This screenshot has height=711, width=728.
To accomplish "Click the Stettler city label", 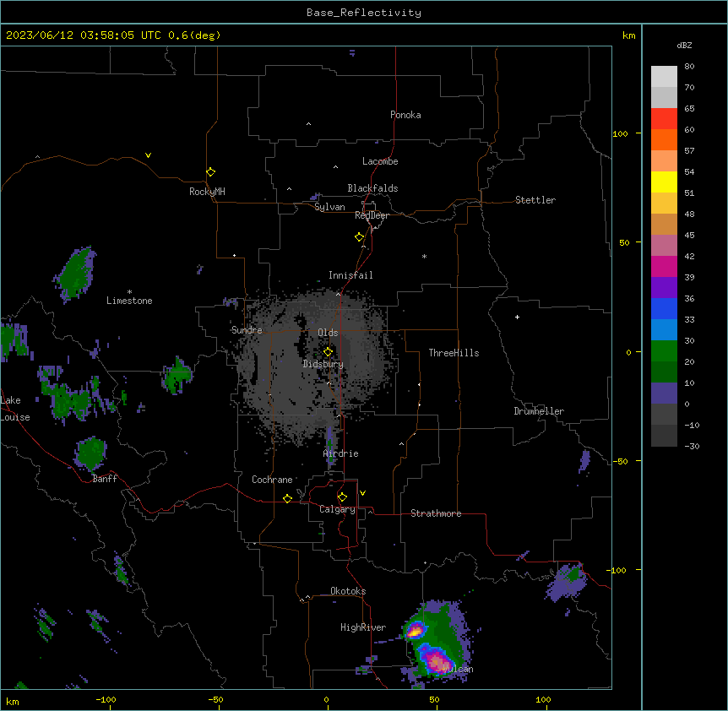I will coord(535,200).
